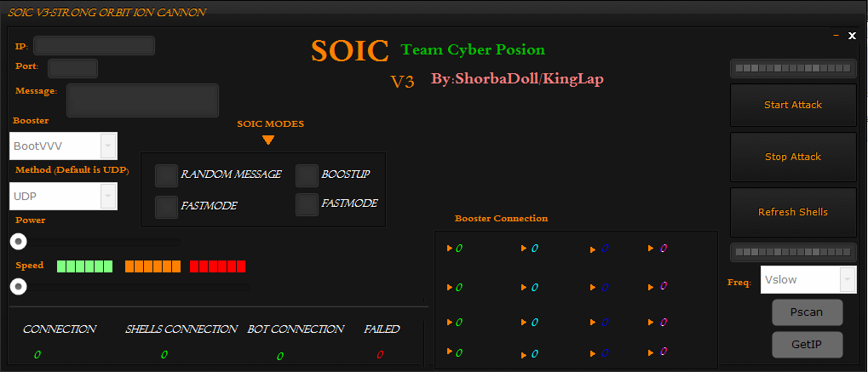Viewport: 868px width, 372px height.
Task: Click the BOT CONNECTION label
Action: [x=296, y=329]
